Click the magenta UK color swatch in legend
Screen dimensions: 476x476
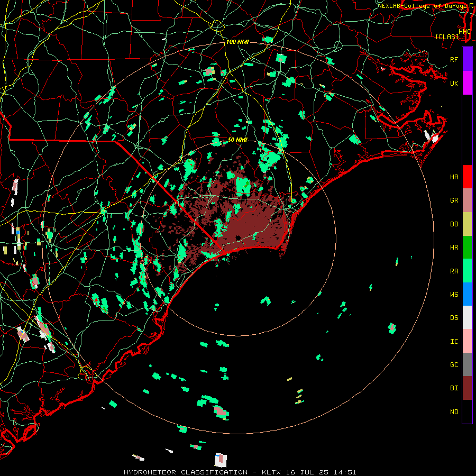tap(467, 83)
